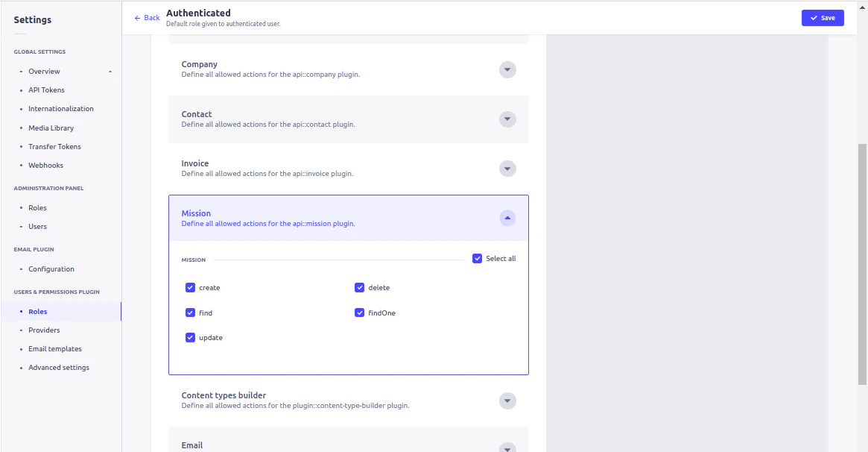Screen dimensions: 868x452
Task: Click the Save button
Action: pyautogui.click(x=823, y=17)
